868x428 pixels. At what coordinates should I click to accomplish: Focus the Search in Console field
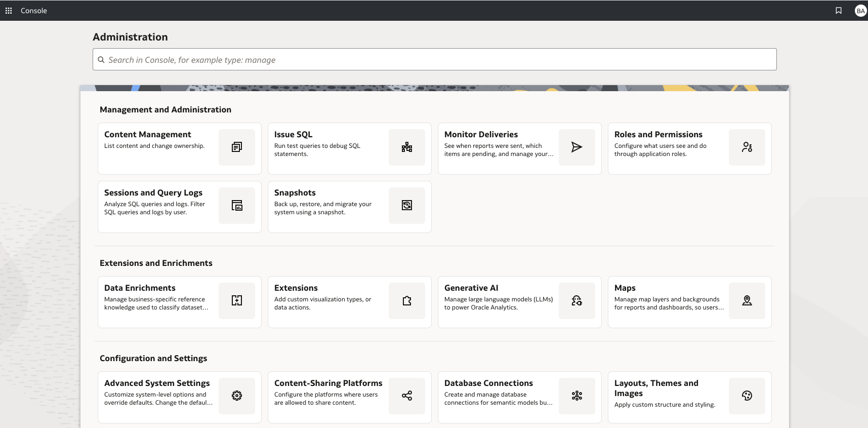[435, 59]
